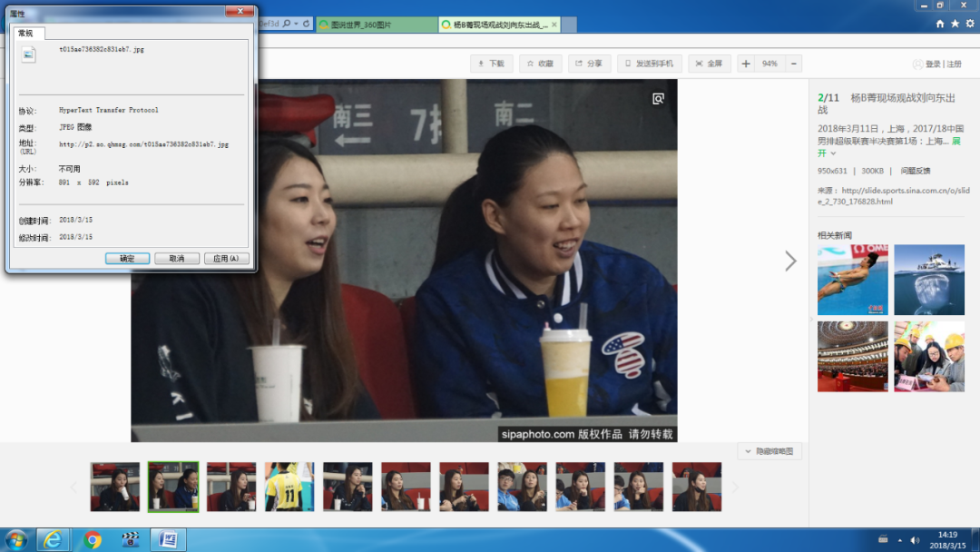This screenshot has width=980, height=552.
Task: Zoom in with the plus button
Action: (x=746, y=64)
